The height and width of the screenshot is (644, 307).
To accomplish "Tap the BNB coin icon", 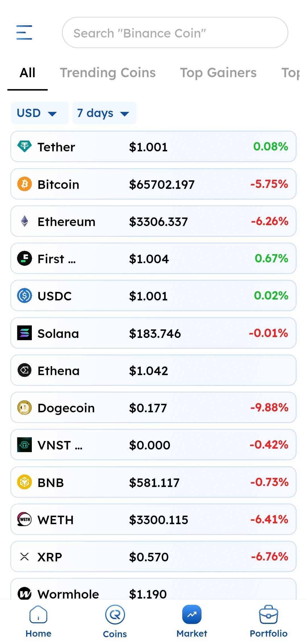I will 24,482.
